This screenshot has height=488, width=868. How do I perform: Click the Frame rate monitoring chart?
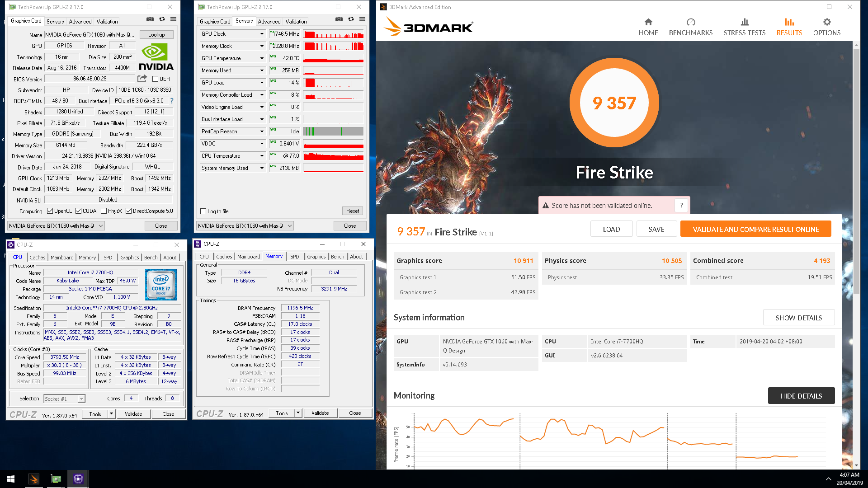tap(619, 441)
